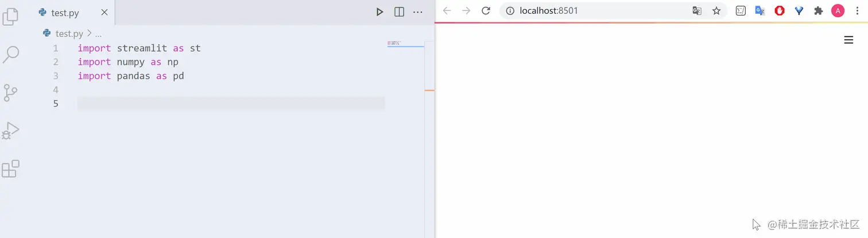Click the browser Forward arrow
Image resolution: width=868 pixels, height=238 pixels.
point(466,10)
